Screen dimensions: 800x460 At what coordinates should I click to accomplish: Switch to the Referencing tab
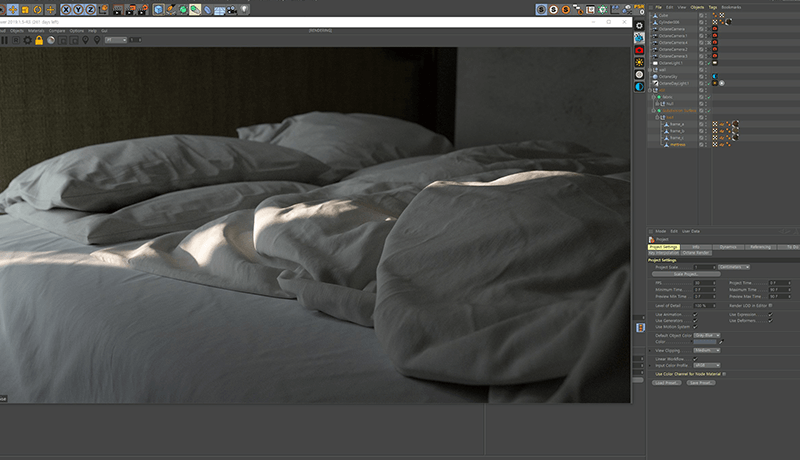760,247
